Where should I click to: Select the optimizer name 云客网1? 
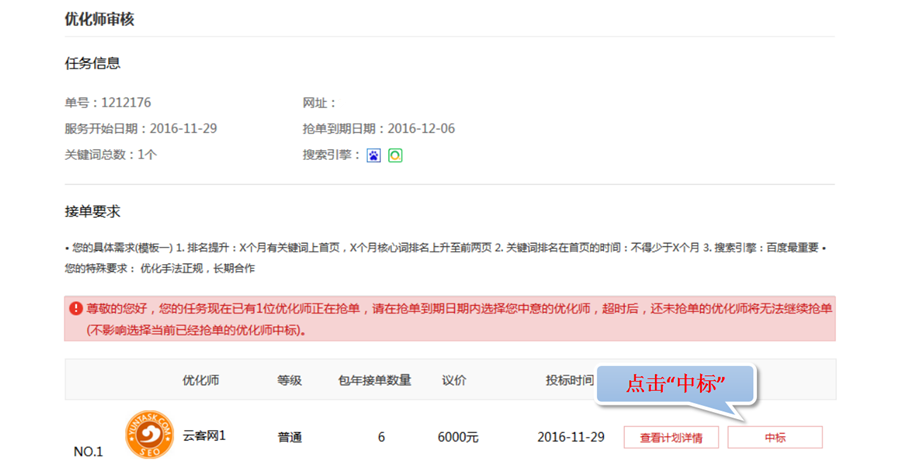click(x=204, y=436)
